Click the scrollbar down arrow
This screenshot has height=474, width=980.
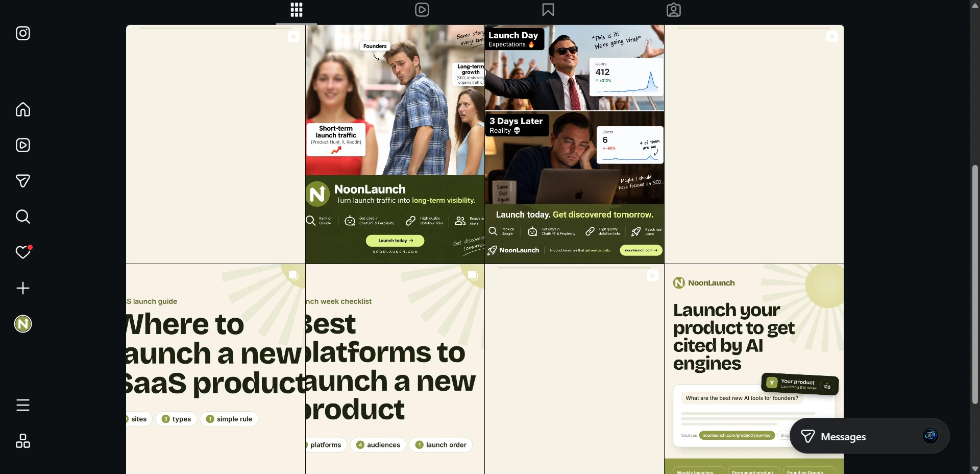click(975, 468)
